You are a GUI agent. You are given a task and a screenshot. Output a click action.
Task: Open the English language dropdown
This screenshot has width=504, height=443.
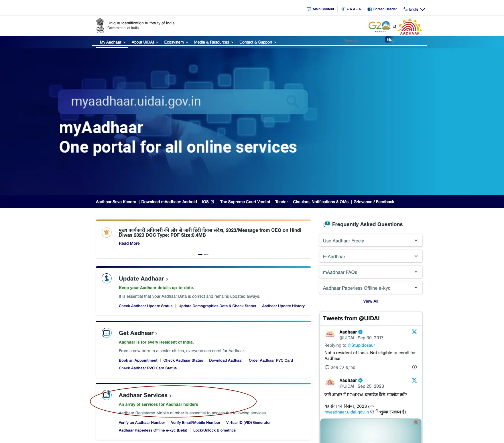coord(414,9)
